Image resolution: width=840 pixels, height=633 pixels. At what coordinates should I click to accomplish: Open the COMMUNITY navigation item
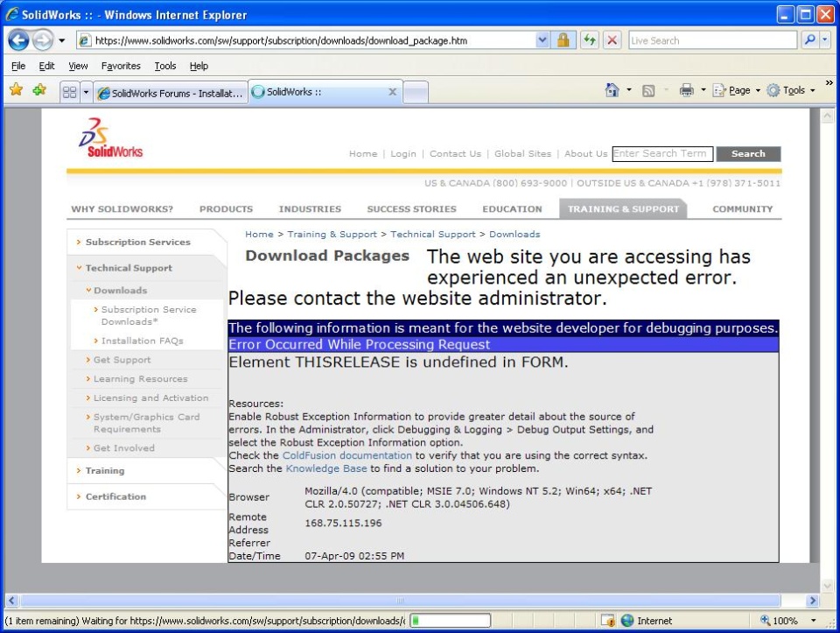pos(743,209)
